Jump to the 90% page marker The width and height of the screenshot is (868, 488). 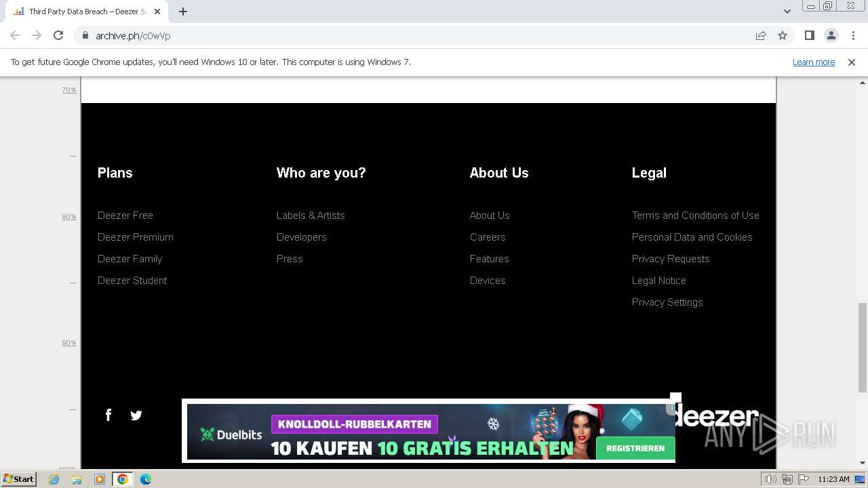tap(69, 342)
